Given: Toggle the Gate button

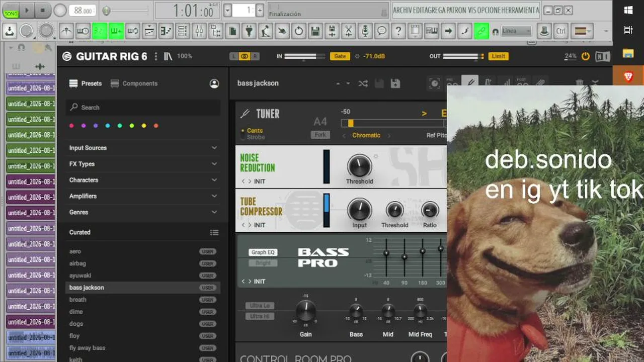Looking at the screenshot, I should point(340,56).
